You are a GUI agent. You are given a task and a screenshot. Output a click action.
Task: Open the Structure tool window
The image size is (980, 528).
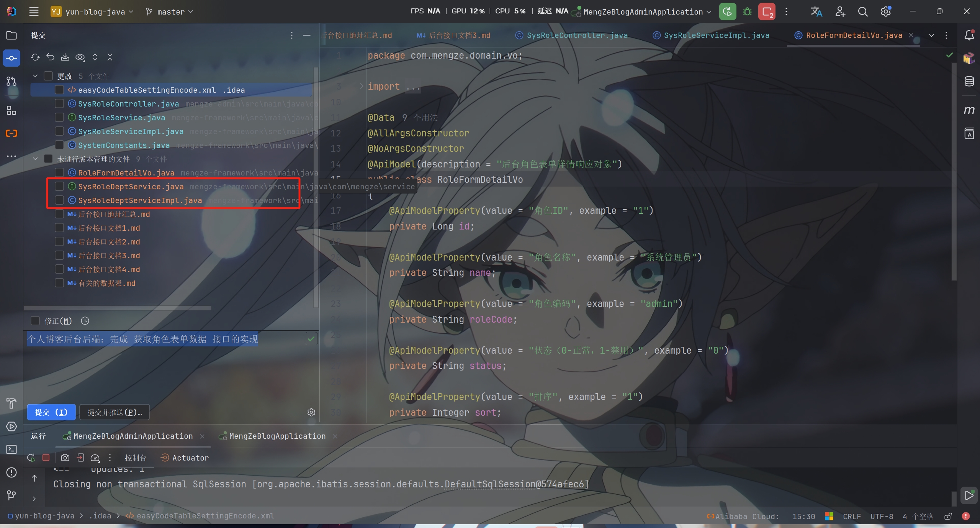(11, 111)
